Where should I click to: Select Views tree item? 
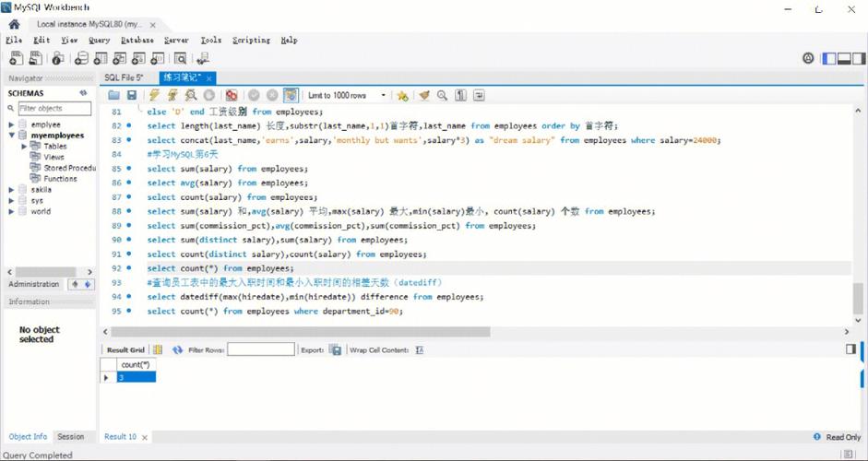click(54, 157)
